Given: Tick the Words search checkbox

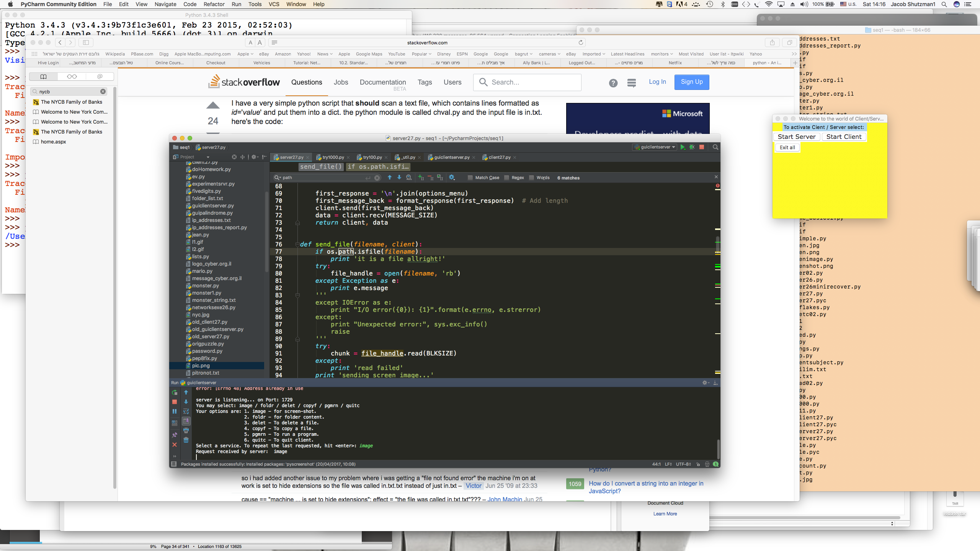Looking at the screenshot, I should [x=532, y=178].
